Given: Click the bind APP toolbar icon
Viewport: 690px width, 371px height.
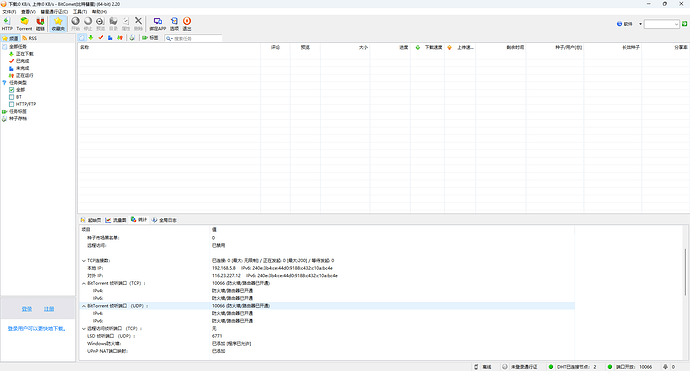Looking at the screenshot, I should [x=158, y=23].
